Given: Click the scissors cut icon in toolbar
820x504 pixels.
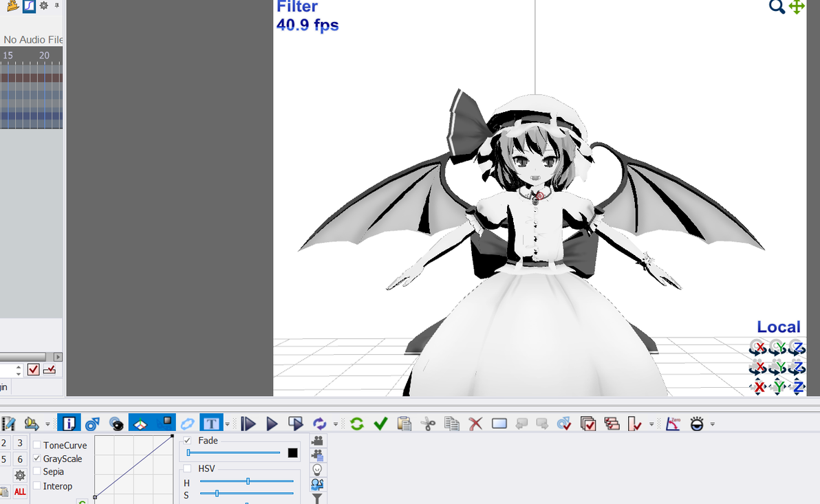Looking at the screenshot, I should click(428, 424).
